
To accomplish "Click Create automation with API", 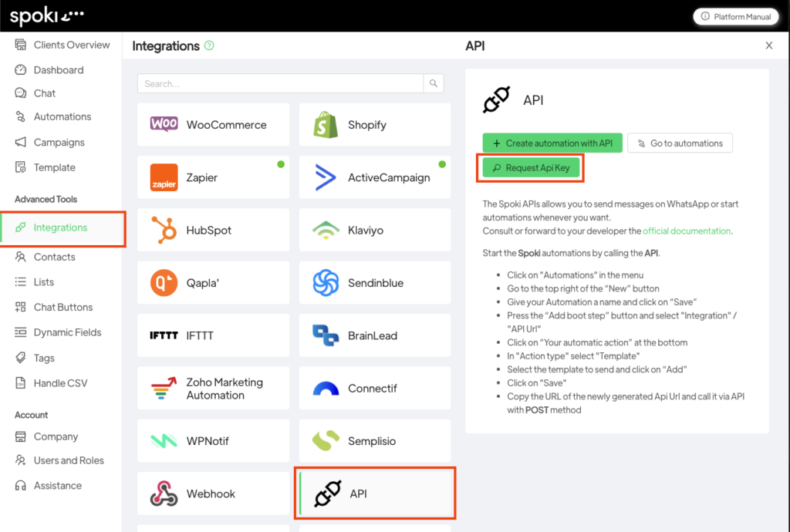I will point(552,143).
